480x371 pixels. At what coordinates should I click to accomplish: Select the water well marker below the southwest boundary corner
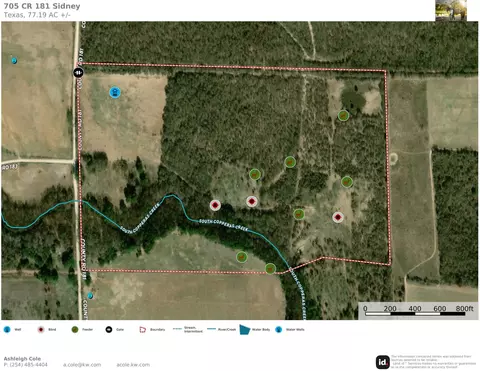point(90,296)
